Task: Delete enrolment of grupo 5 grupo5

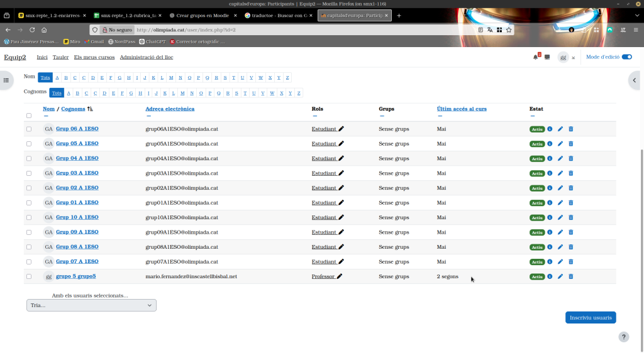Action: 571,276
